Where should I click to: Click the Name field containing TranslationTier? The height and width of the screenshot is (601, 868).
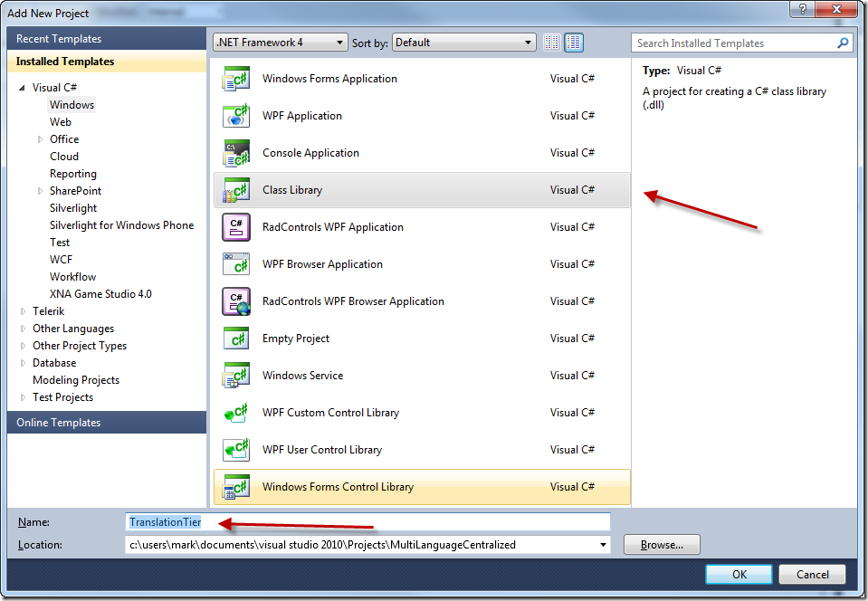click(x=367, y=522)
